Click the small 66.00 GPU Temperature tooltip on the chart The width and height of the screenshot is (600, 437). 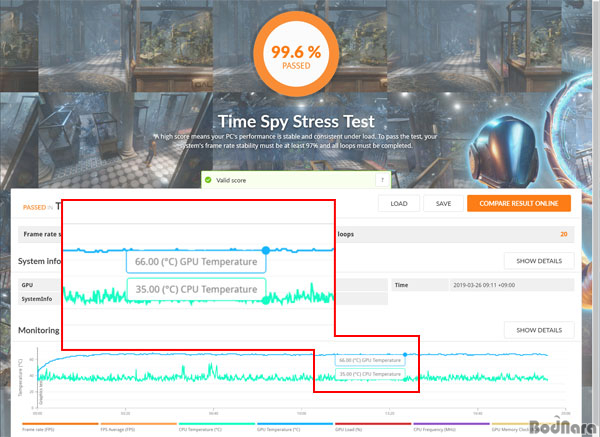click(x=370, y=360)
